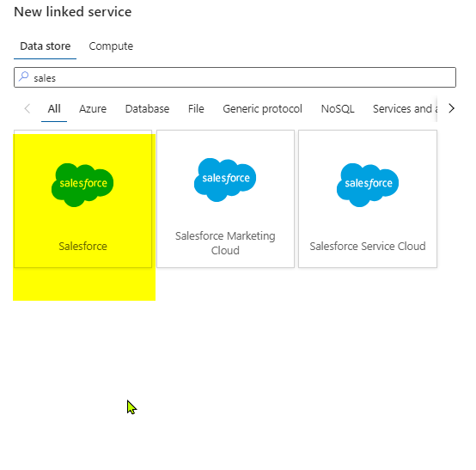Show more categories with right chevron

(x=451, y=108)
